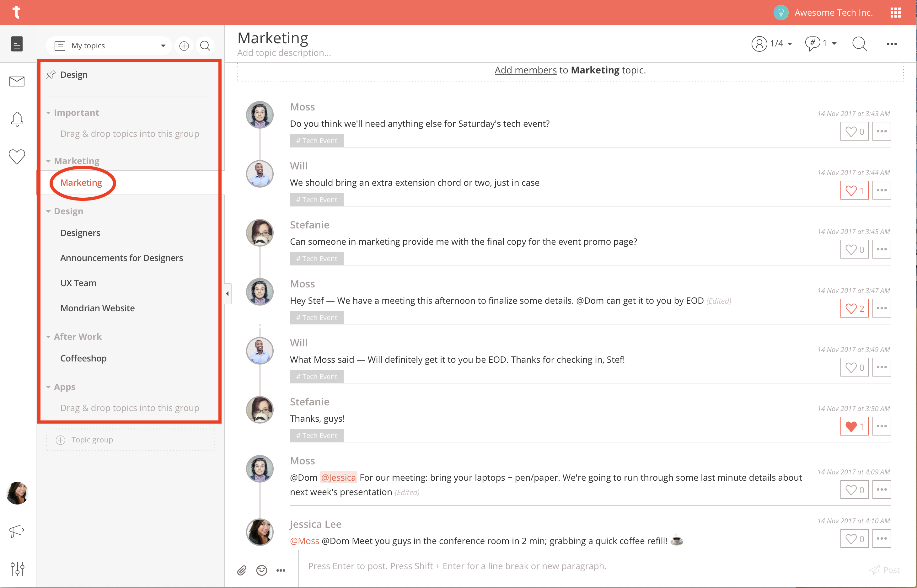
Task: Like Moss's 4:09 AM message
Action: tap(854, 489)
